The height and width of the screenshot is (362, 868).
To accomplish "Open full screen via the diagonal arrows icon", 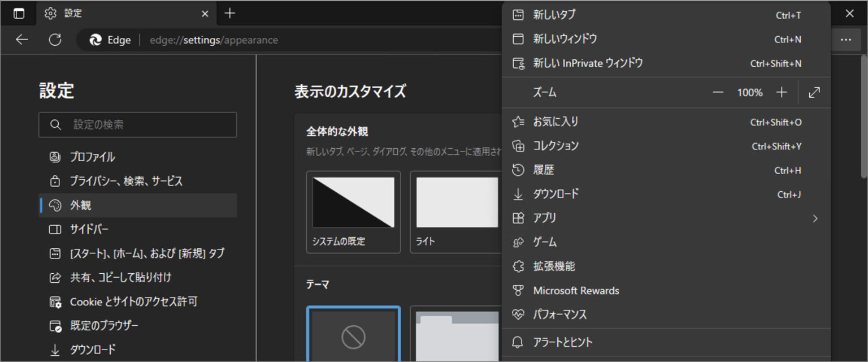I will click(814, 92).
